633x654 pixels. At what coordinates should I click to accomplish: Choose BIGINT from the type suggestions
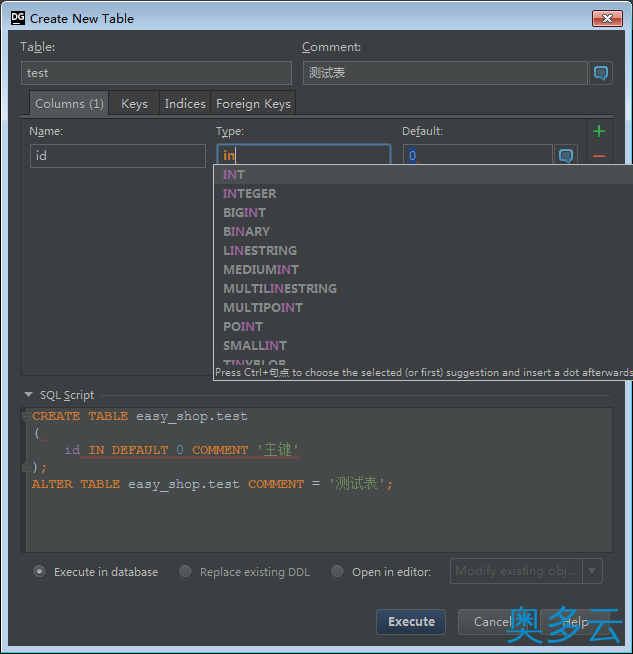click(423, 213)
